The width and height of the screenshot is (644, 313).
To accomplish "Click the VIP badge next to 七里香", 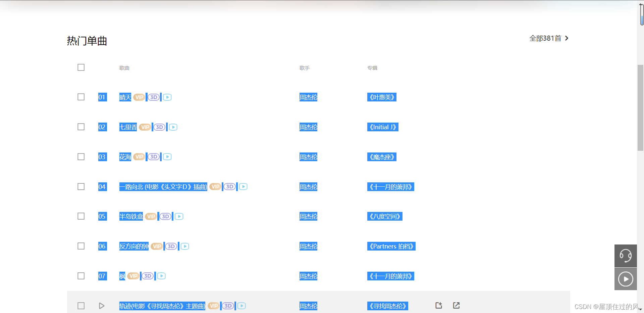I will click(145, 127).
